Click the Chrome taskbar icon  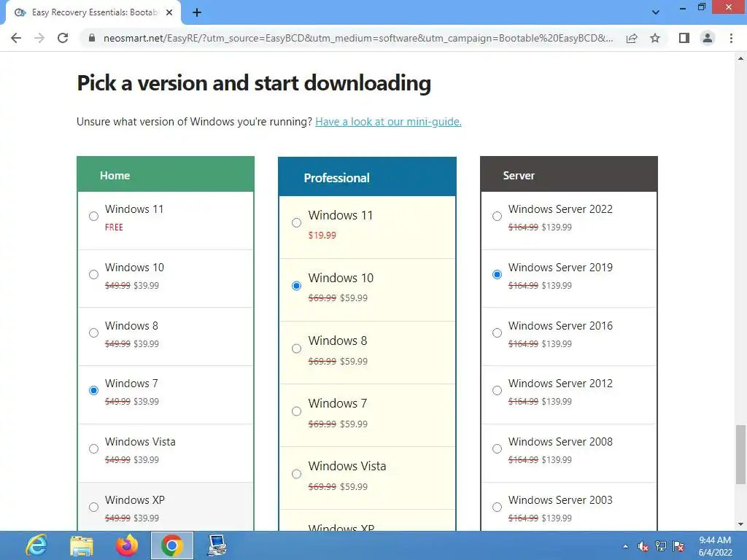pyautogui.click(x=172, y=545)
